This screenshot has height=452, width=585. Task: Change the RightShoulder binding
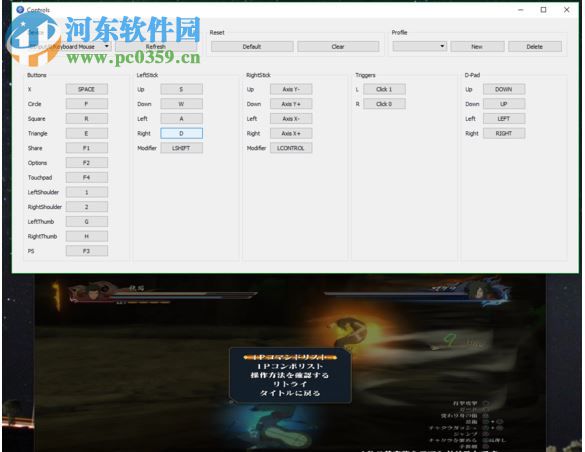(87, 207)
